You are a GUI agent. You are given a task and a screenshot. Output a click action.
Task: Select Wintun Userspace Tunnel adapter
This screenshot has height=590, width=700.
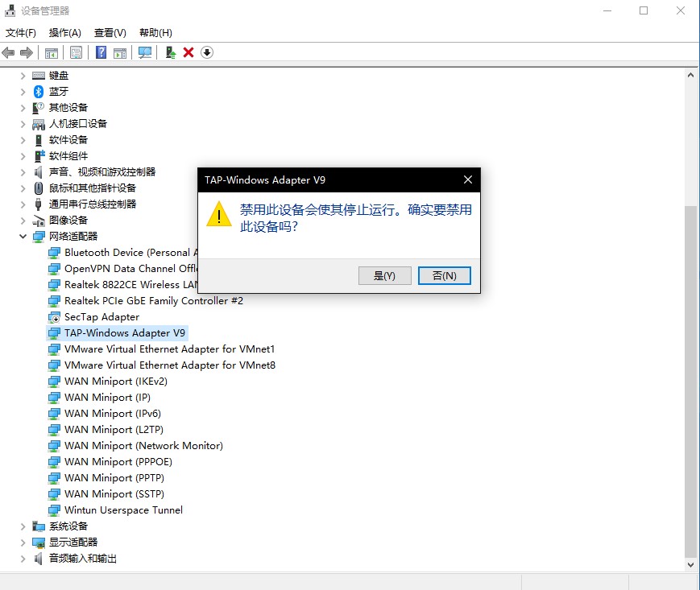tap(123, 510)
